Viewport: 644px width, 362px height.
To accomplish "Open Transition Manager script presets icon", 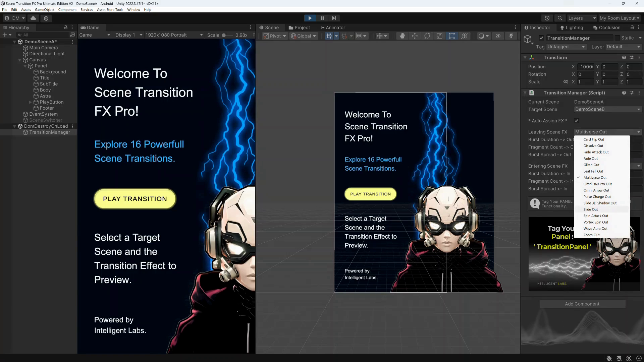I will 632,93.
